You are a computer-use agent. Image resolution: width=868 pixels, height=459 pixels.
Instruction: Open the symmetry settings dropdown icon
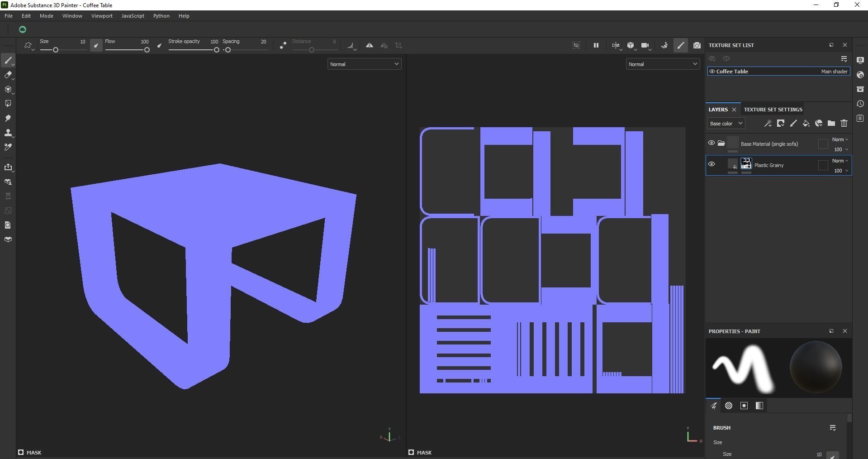tap(384, 45)
